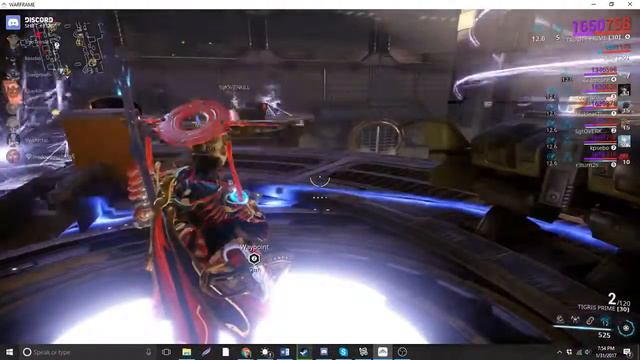Open the sun weather app on the taskbar
This screenshot has height=360, width=640.
[265, 352]
